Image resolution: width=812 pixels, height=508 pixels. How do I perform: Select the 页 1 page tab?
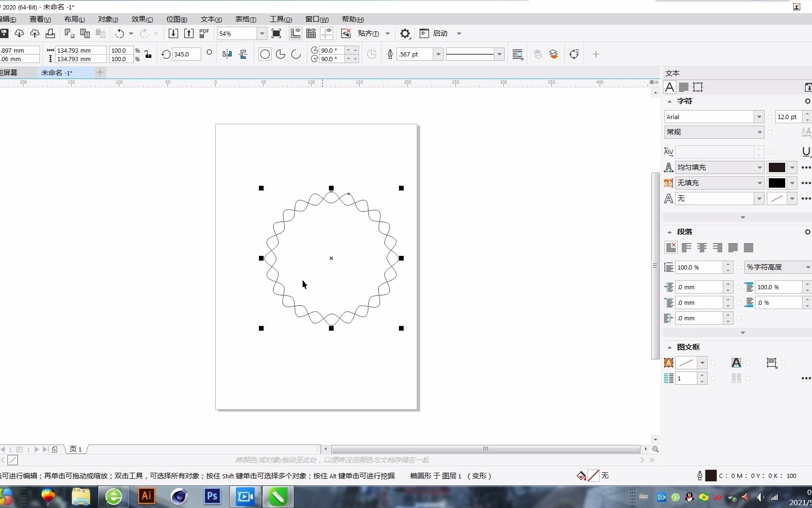pos(76,449)
